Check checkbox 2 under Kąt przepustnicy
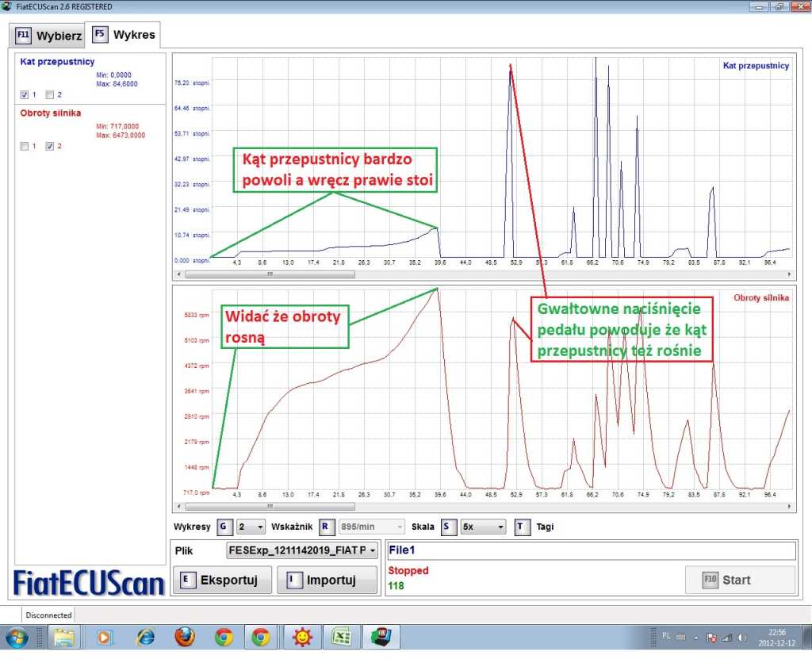This screenshot has width=812, height=663. pos(49,95)
